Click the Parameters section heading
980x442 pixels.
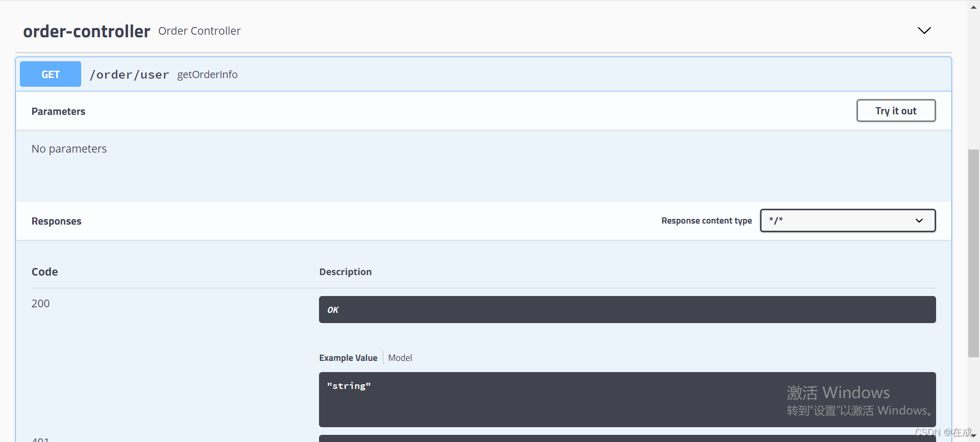tap(58, 111)
